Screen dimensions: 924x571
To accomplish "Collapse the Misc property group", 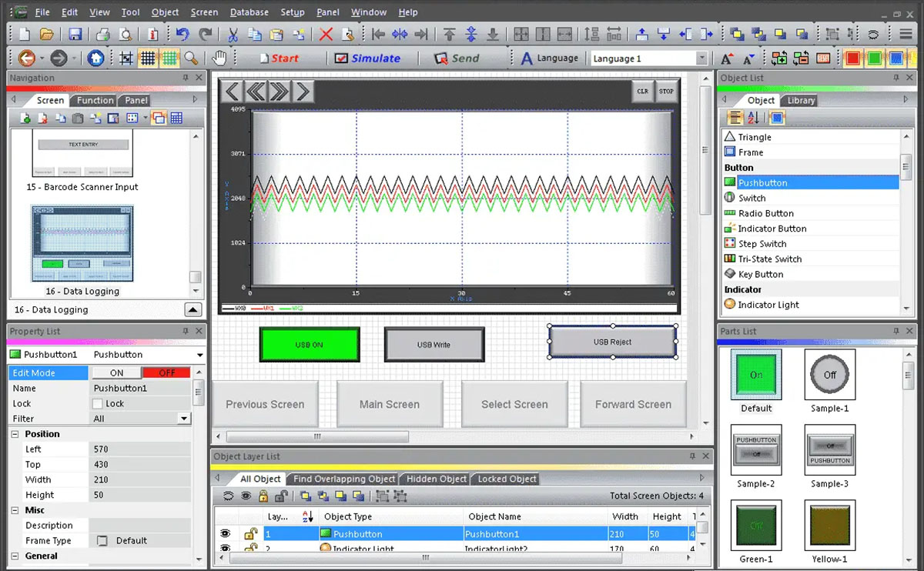I will 15,510.
